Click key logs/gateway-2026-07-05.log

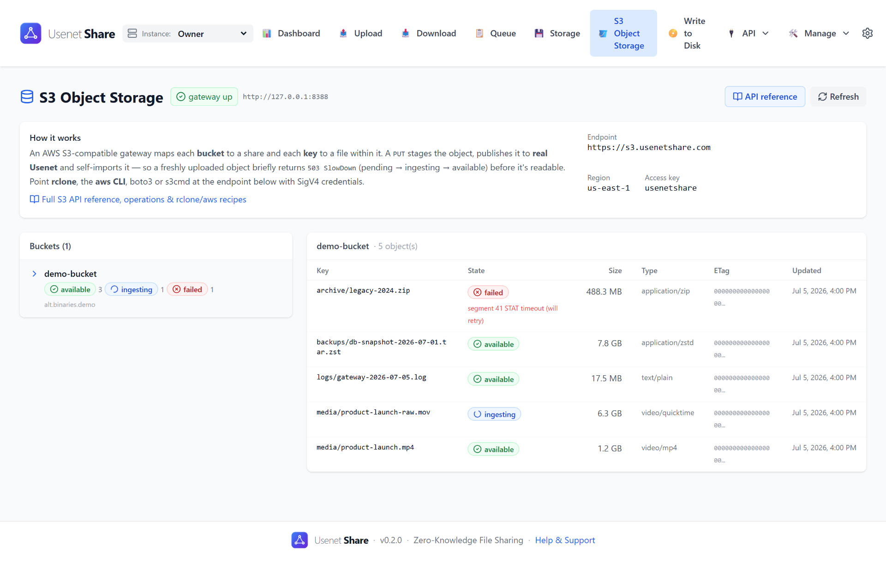click(x=371, y=377)
